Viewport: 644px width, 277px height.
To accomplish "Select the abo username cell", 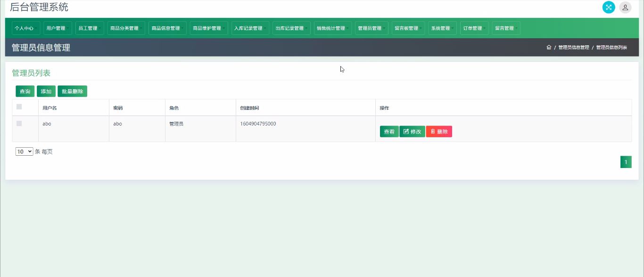I will tap(74, 129).
